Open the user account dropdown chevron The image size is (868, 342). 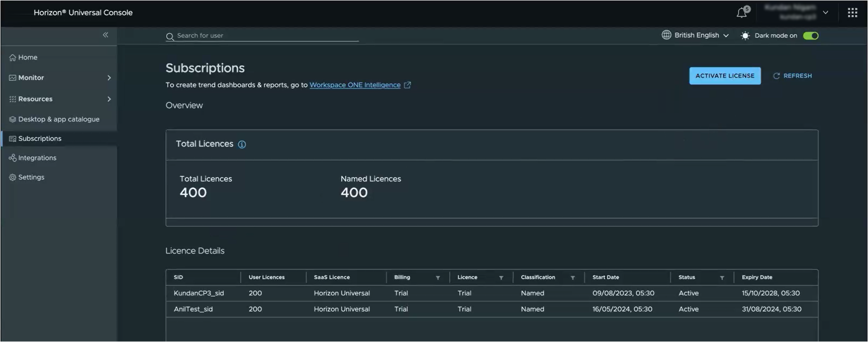[826, 13]
